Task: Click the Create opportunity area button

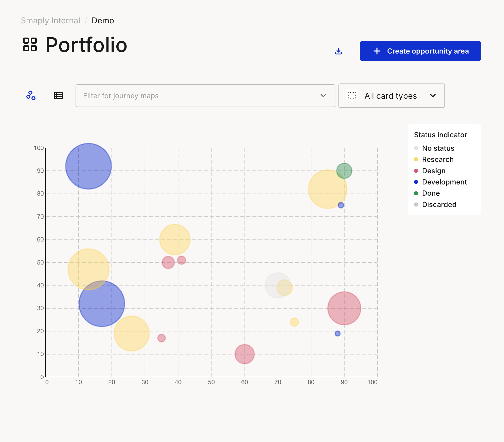Action: tap(420, 51)
